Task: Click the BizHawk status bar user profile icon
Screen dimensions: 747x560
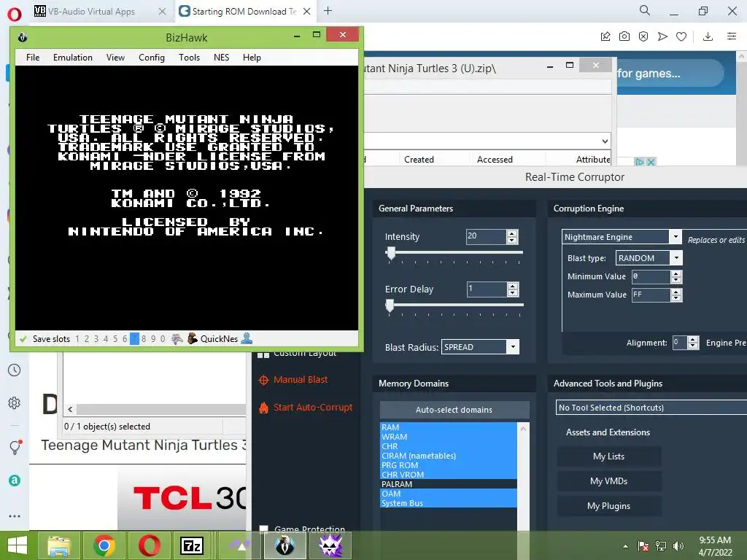Action: point(247,338)
